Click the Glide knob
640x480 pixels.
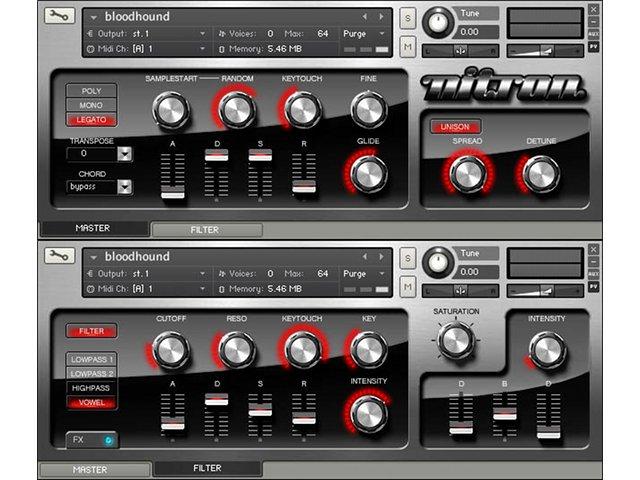click(369, 173)
